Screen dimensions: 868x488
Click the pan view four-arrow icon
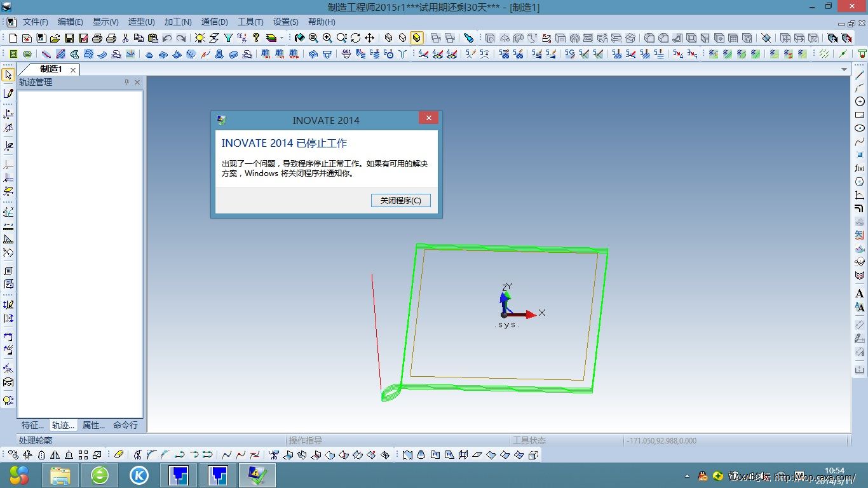click(x=369, y=38)
